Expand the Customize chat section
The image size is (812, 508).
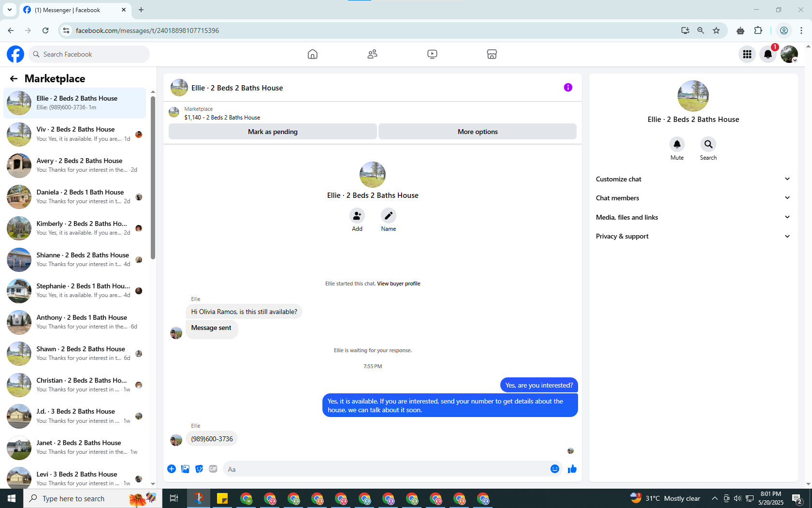click(693, 179)
